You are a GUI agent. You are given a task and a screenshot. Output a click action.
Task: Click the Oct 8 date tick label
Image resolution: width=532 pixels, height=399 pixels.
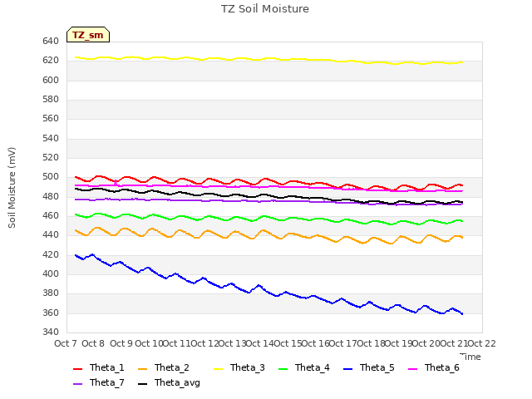click(93, 343)
